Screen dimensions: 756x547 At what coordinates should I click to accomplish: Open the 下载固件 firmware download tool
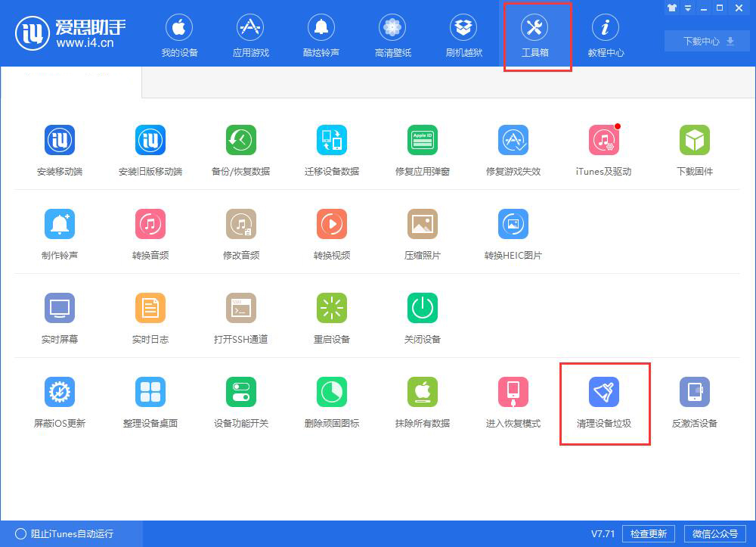tap(694, 148)
